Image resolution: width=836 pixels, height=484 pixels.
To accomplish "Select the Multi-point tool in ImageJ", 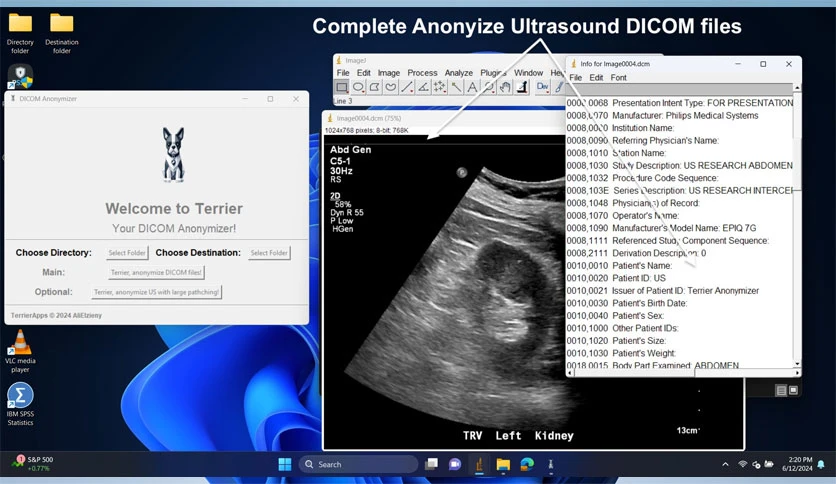I will pyautogui.click(x=440, y=87).
